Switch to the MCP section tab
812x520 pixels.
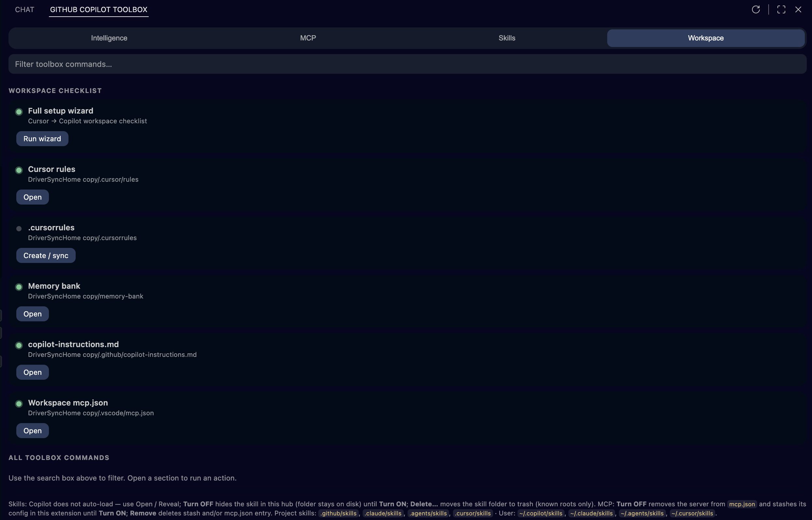point(308,38)
